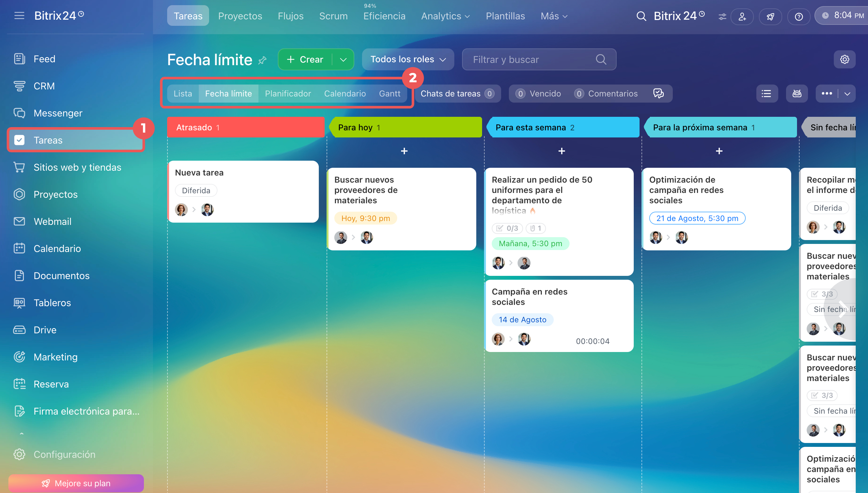Expand the Más menu
Screen dimensions: 868x493
(554, 16)
